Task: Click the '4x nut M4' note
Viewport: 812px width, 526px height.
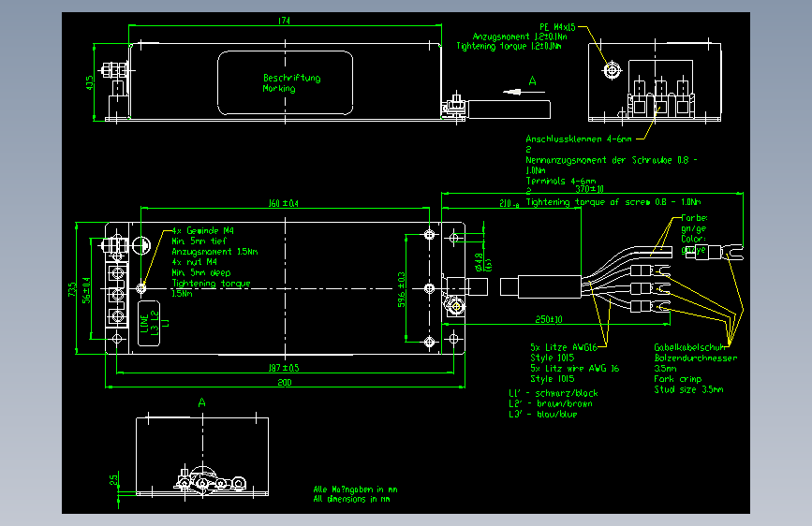Action: [x=194, y=262]
